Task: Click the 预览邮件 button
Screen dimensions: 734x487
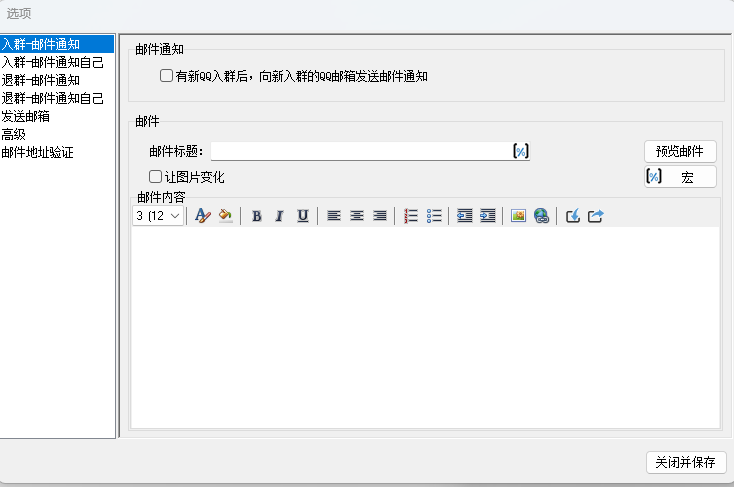Action: coord(680,151)
